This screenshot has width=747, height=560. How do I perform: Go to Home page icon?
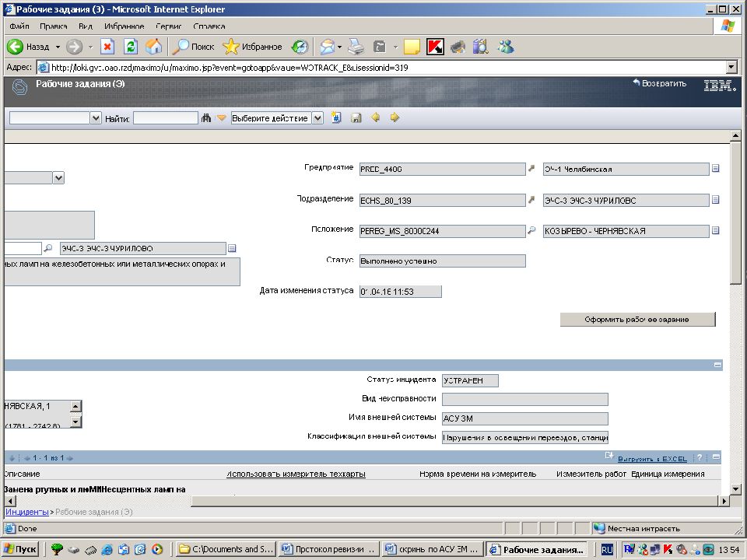[153, 47]
